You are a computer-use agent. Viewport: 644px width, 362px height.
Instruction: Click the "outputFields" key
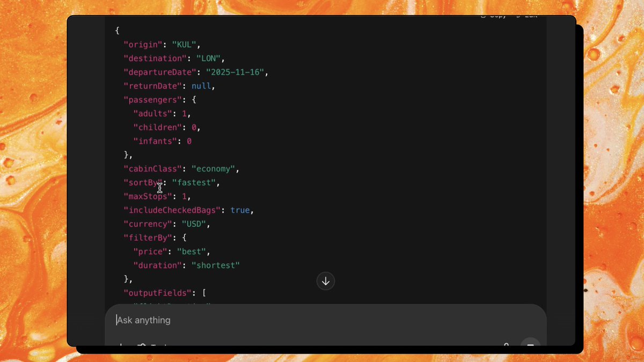tap(158, 293)
